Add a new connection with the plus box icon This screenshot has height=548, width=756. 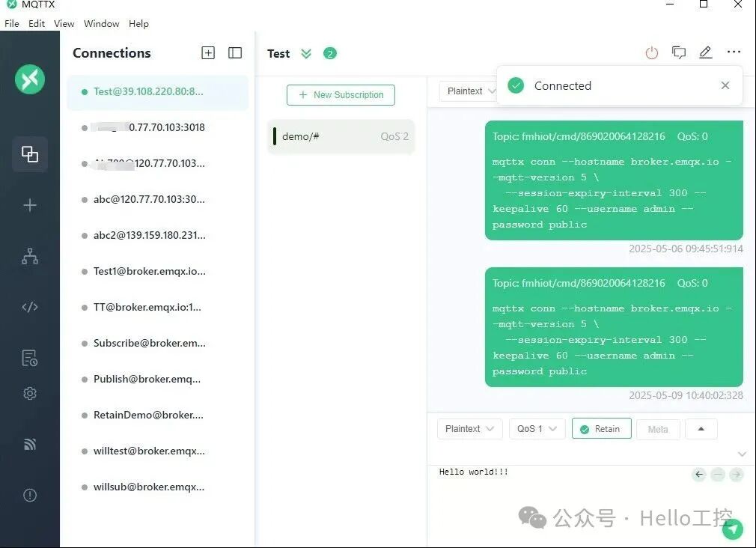click(x=208, y=53)
